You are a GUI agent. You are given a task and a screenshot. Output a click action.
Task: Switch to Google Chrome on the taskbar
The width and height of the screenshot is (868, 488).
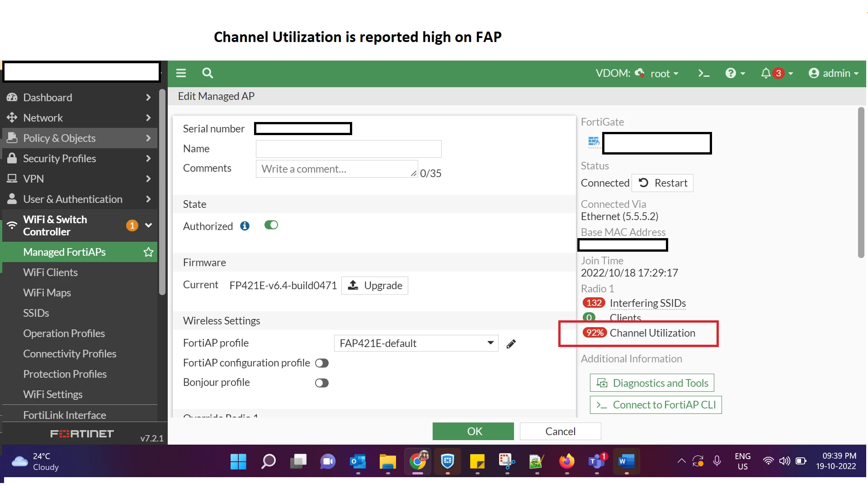tap(418, 461)
